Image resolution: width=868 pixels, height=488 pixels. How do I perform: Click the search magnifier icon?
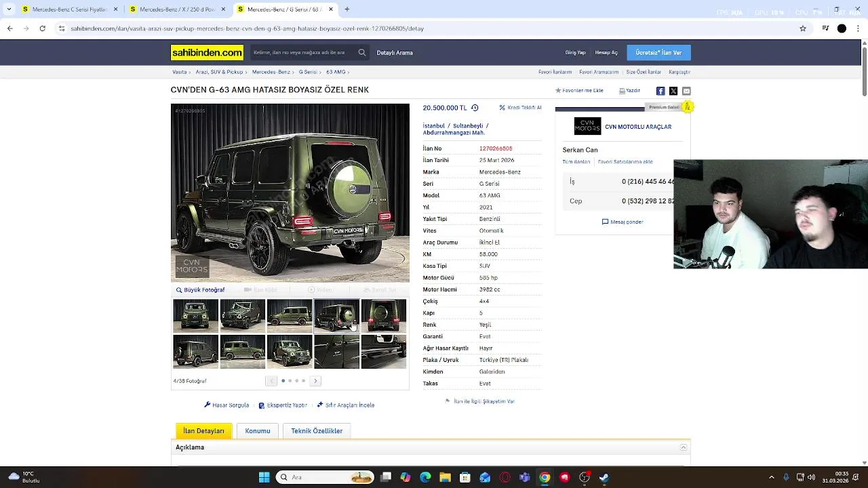pos(362,52)
